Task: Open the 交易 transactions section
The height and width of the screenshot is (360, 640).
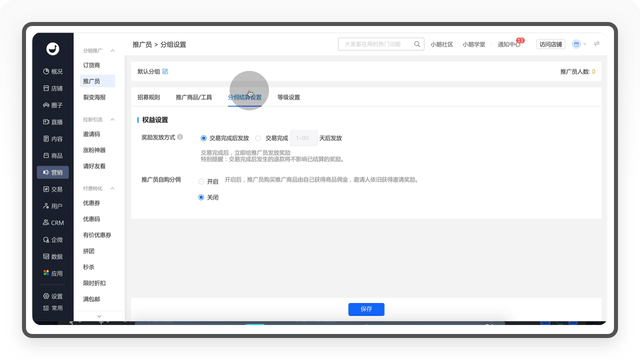Action: [53, 189]
